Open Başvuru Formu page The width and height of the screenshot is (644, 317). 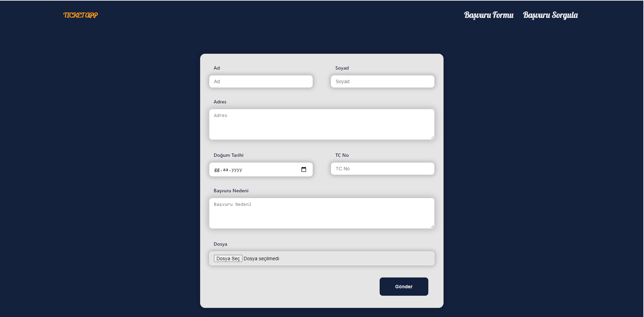coord(488,15)
